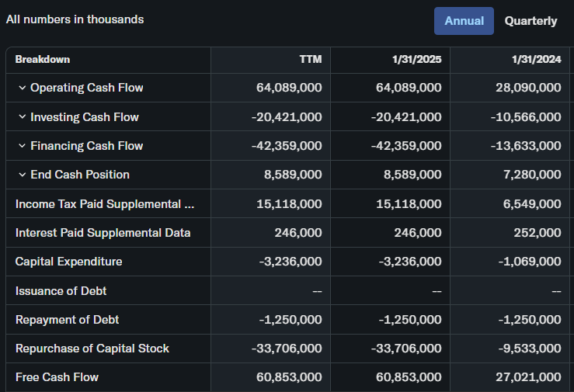Click the Income Tax Paid Supplemental row label
Screen dimensions: 574x392
tap(105, 204)
